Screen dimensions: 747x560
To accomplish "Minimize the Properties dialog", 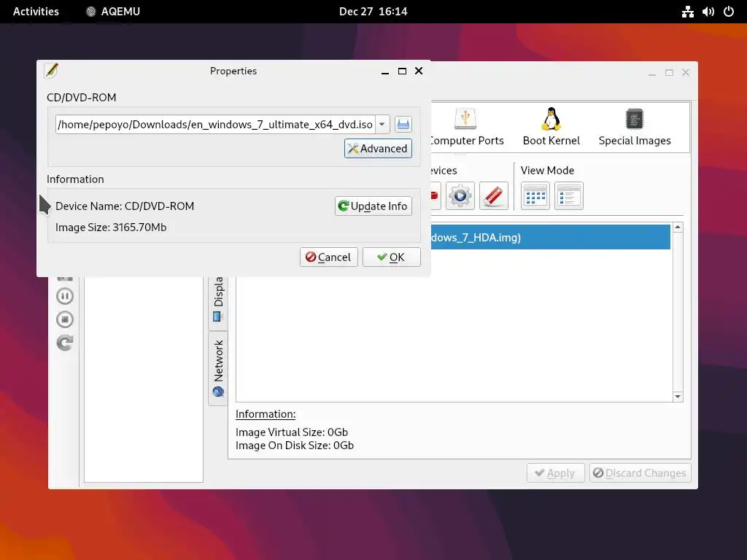I will 385,72.
